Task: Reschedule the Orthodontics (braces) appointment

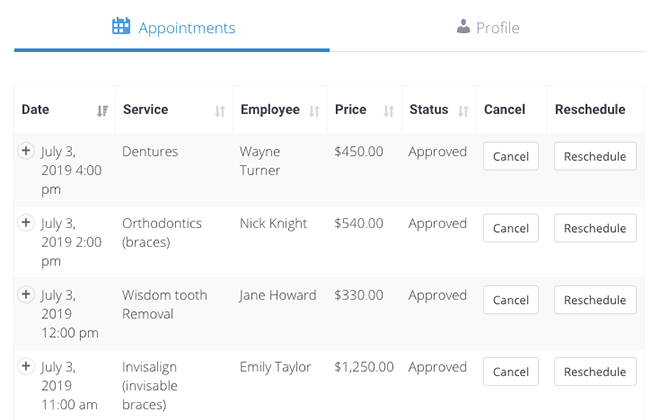Action: point(595,228)
